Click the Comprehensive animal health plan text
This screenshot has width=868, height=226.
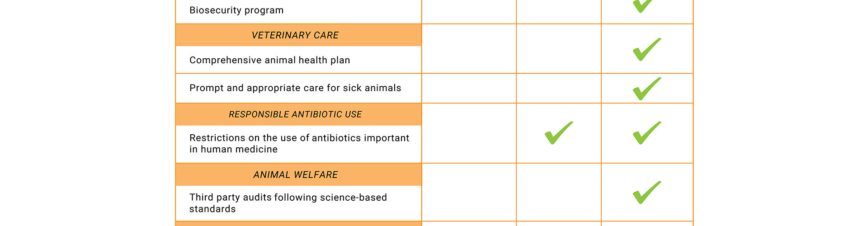[x=269, y=60]
